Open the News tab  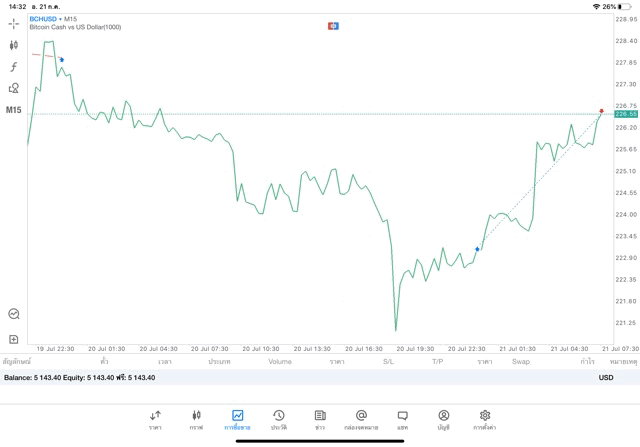[x=320, y=418]
